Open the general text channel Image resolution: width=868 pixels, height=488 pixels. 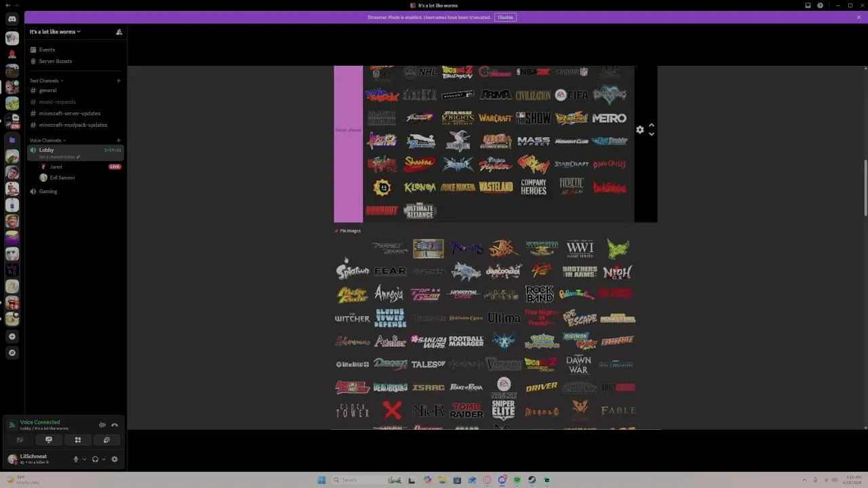pos(75,90)
